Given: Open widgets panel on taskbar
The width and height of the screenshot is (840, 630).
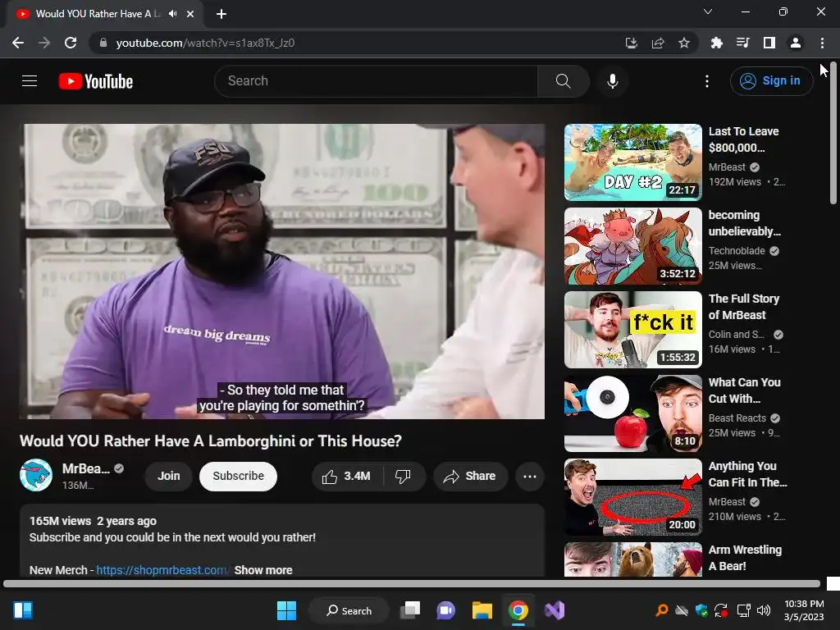Looking at the screenshot, I should [x=23, y=610].
